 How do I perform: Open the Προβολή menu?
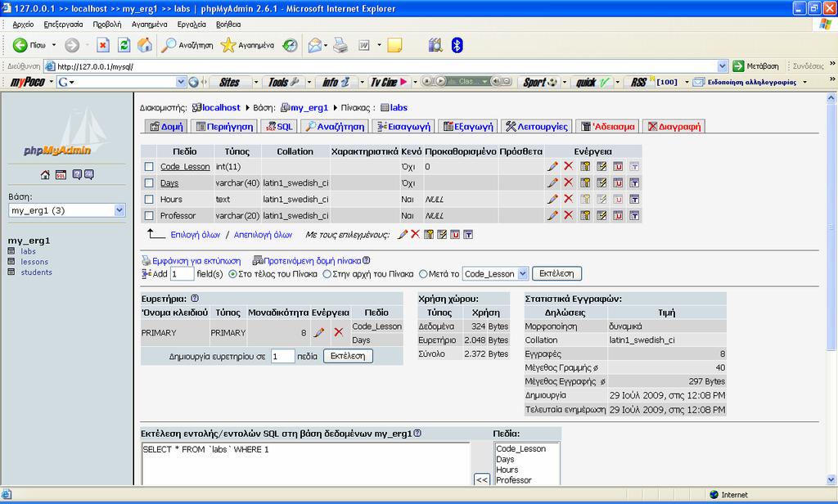[107, 25]
